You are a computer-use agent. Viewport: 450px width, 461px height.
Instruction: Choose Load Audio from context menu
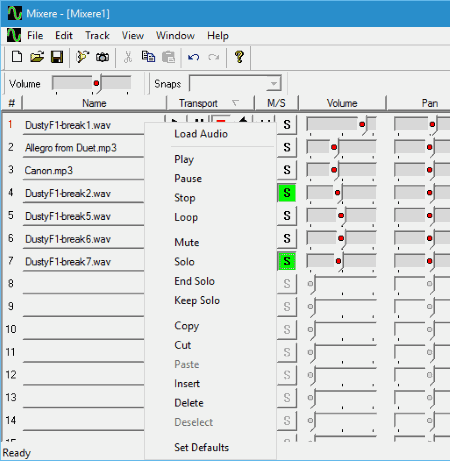click(201, 134)
